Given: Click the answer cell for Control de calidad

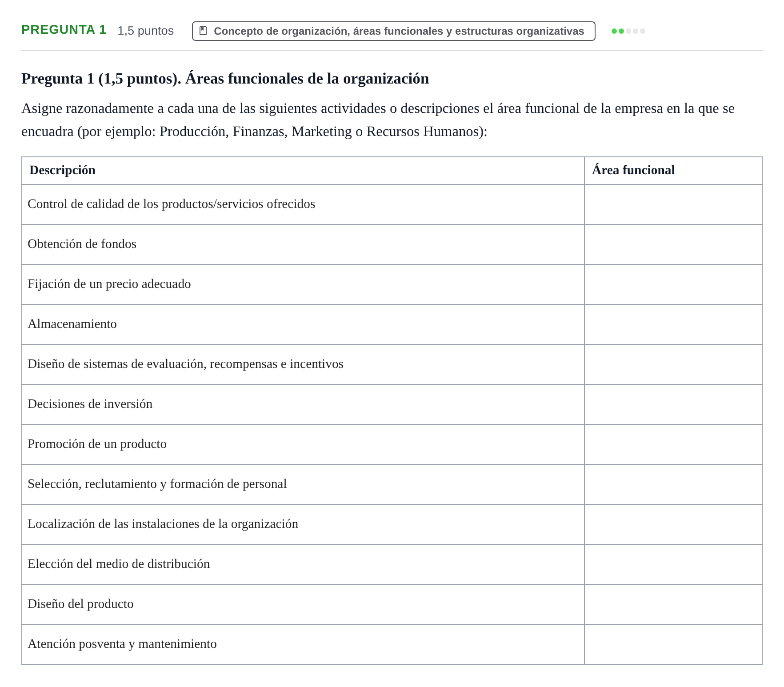Looking at the screenshot, I should point(673,204).
